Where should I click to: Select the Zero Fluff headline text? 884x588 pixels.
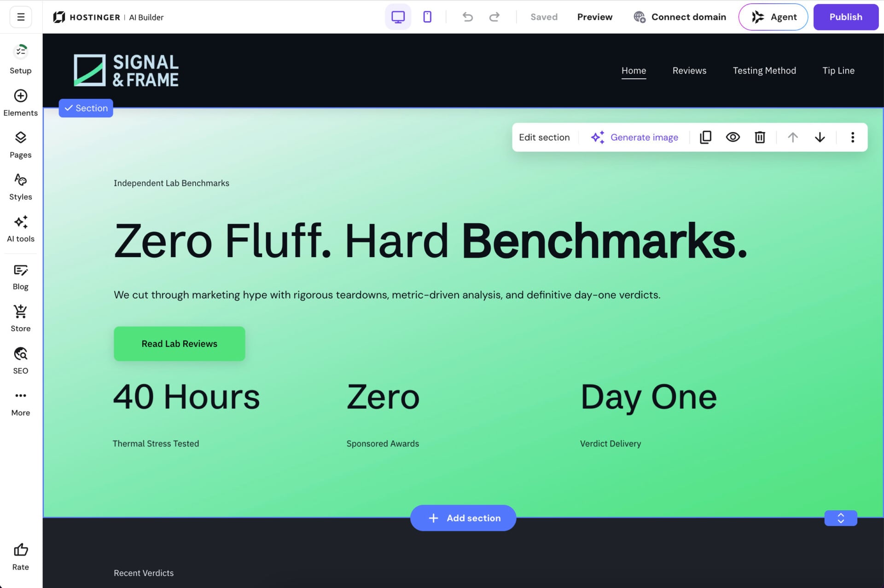(x=430, y=241)
